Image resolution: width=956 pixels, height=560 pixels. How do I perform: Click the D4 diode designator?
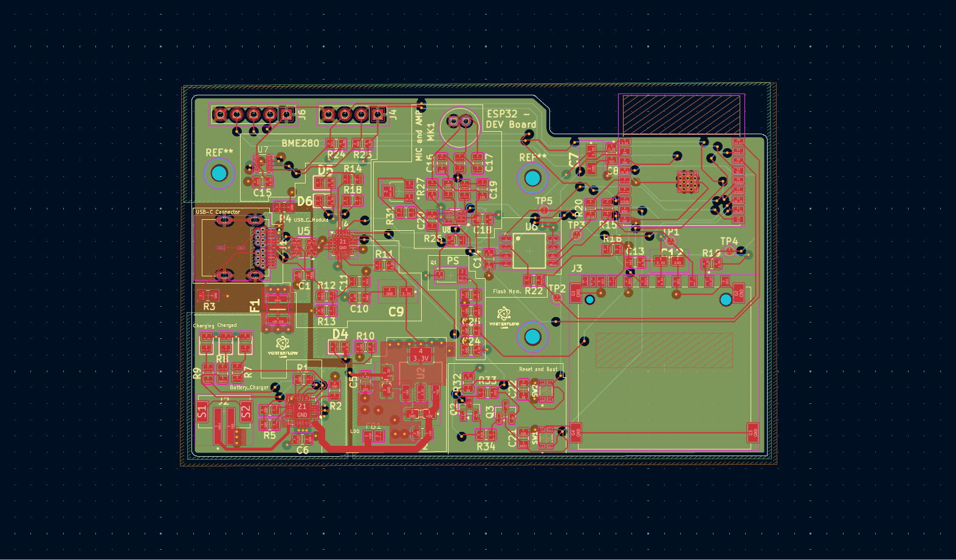(x=340, y=333)
